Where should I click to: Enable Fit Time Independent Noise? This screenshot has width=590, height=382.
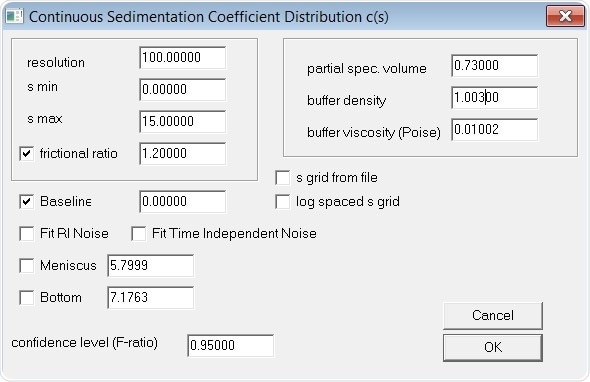point(138,233)
